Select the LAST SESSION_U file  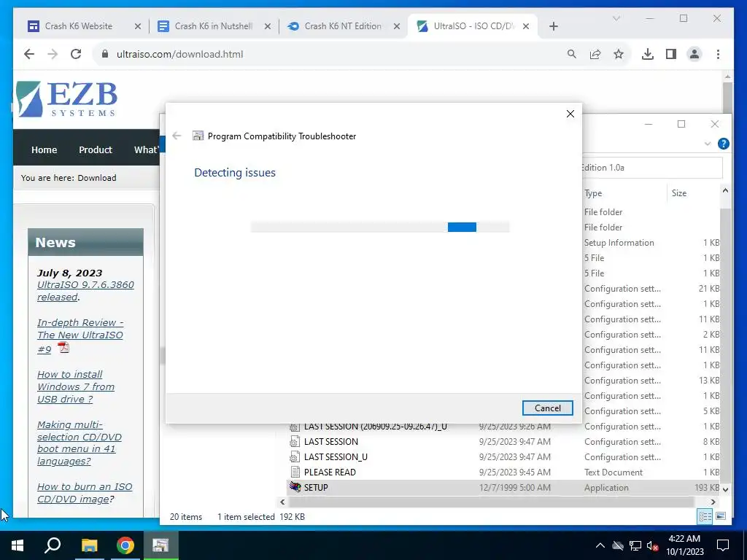click(x=503, y=457)
